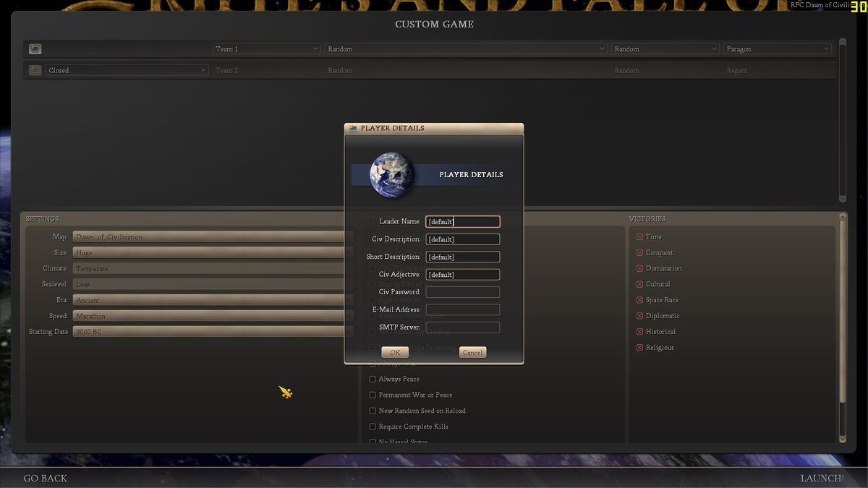Click the Player Details title bar icon
The image size is (868, 488).
353,128
